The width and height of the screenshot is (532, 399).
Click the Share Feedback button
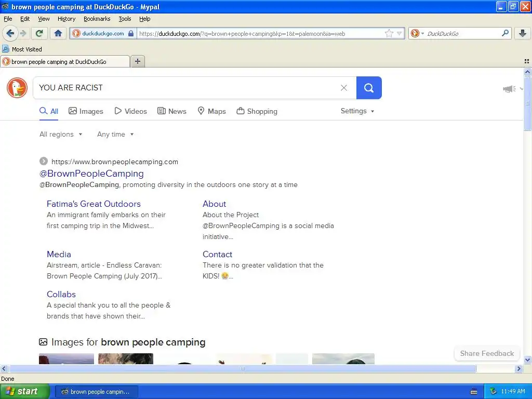[487, 353]
